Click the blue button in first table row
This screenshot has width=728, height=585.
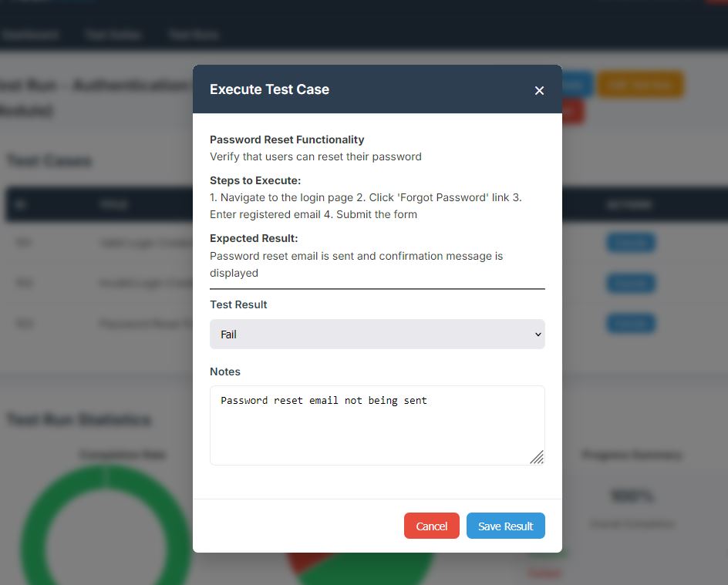631,243
